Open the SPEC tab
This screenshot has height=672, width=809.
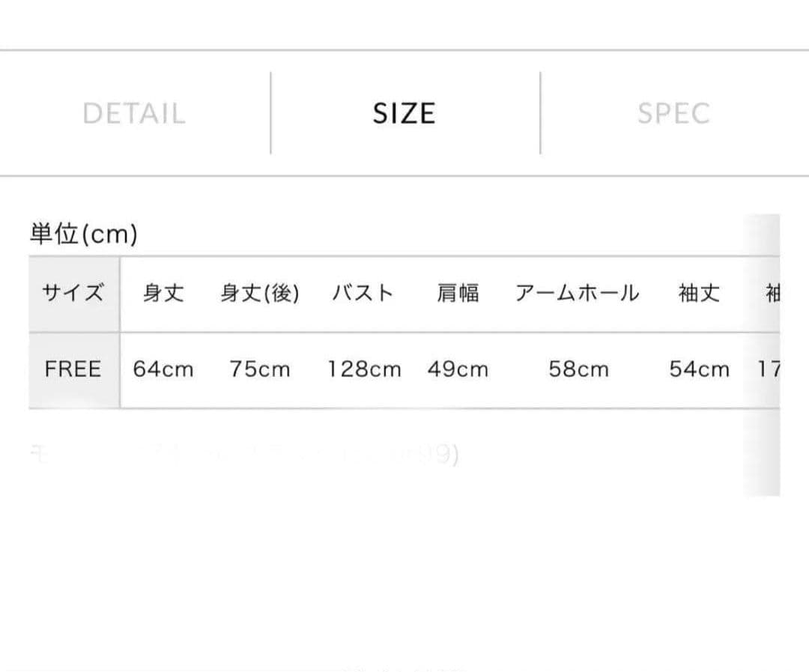pos(673,114)
